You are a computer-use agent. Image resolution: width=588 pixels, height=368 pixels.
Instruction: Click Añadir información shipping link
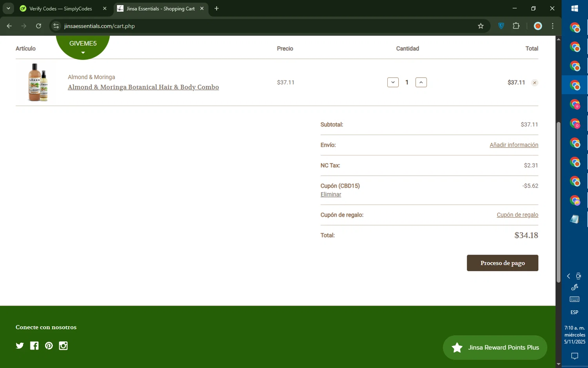[x=514, y=145]
